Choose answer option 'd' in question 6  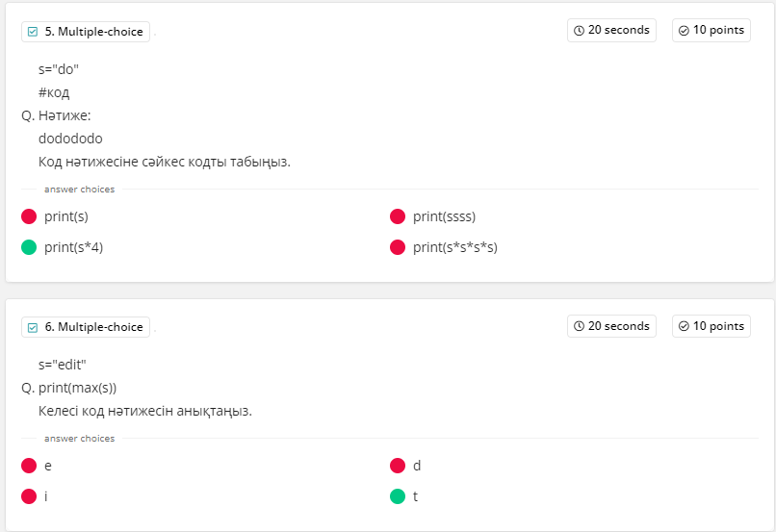pyautogui.click(x=417, y=466)
